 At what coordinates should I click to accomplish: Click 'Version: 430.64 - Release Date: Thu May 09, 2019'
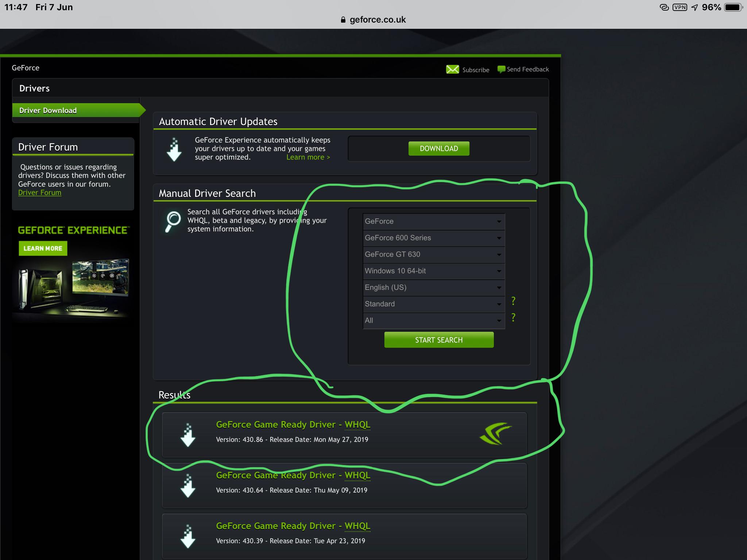291,490
